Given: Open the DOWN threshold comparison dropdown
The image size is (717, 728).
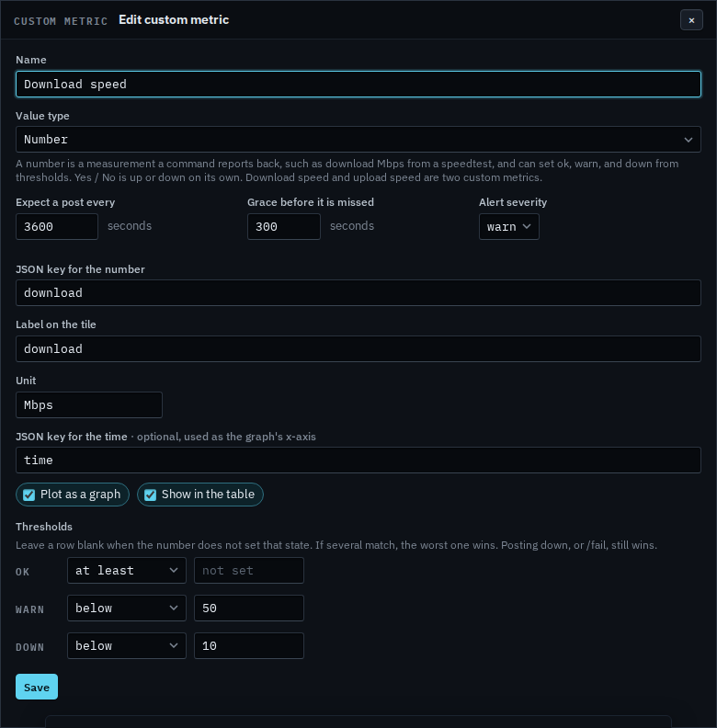Looking at the screenshot, I should [126, 645].
